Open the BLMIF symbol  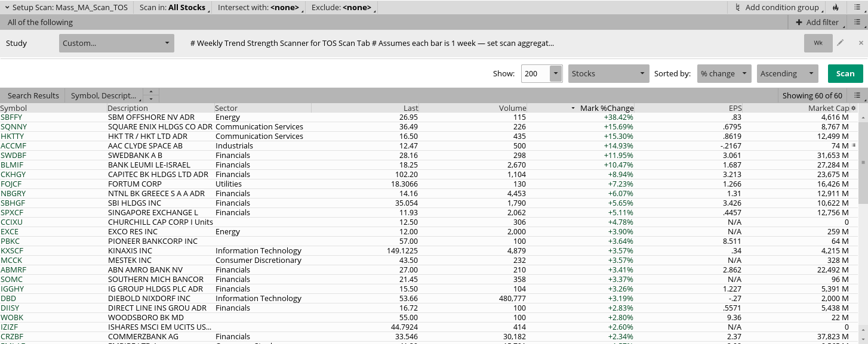pyautogui.click(x=12, y=165)
